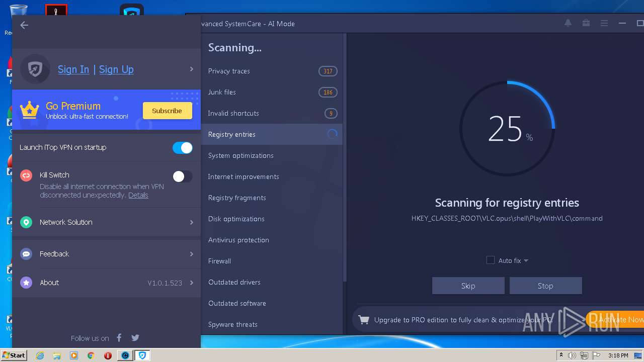This screenshot has height=362, width=644.
Task: Toggle Launch iTop VPN on startup switch
Action: point(182,148)
